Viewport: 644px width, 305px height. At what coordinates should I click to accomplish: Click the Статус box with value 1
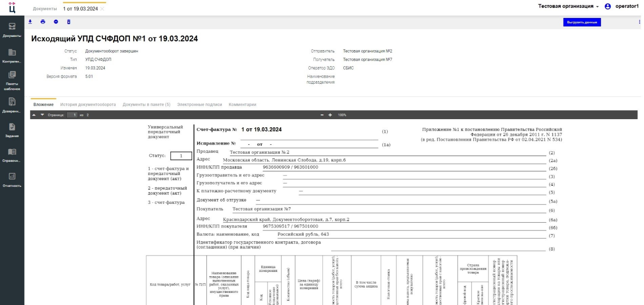point(181,156)
